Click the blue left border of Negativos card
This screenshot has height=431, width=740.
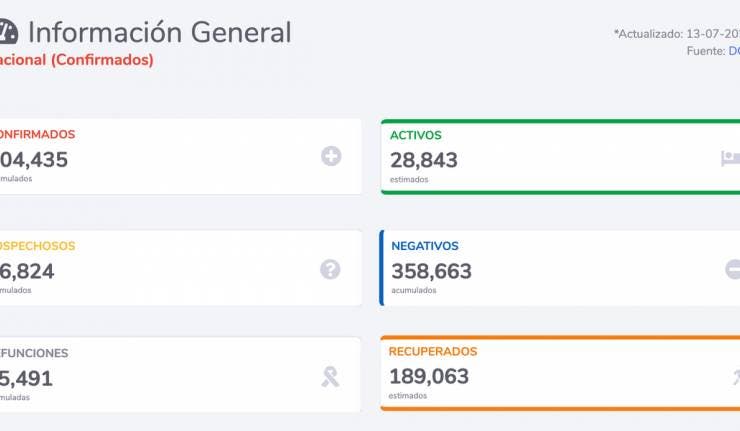pyautogui.click(x=381, y=268)
